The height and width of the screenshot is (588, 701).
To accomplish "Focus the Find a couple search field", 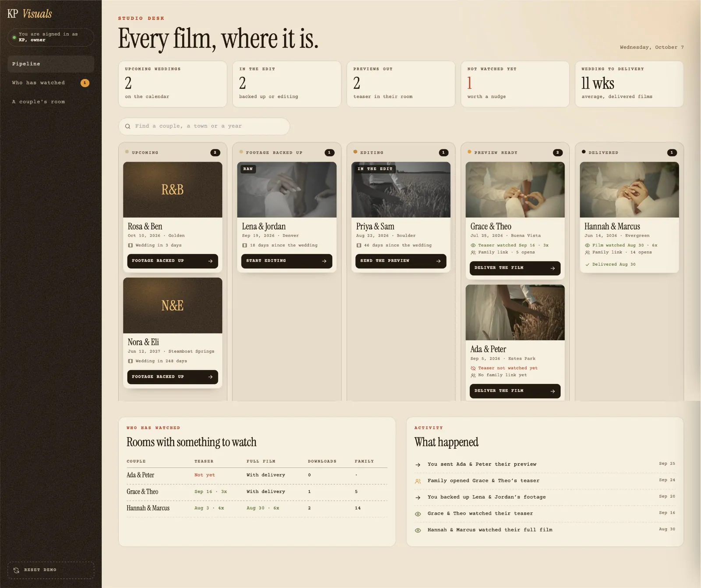I will coord(204,126).
